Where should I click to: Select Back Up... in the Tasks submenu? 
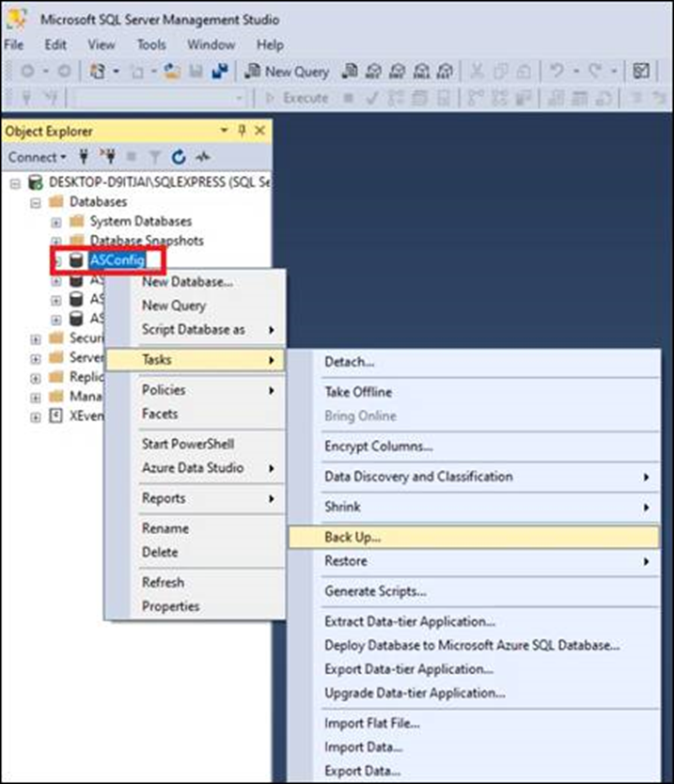click(x=474, y=537)
